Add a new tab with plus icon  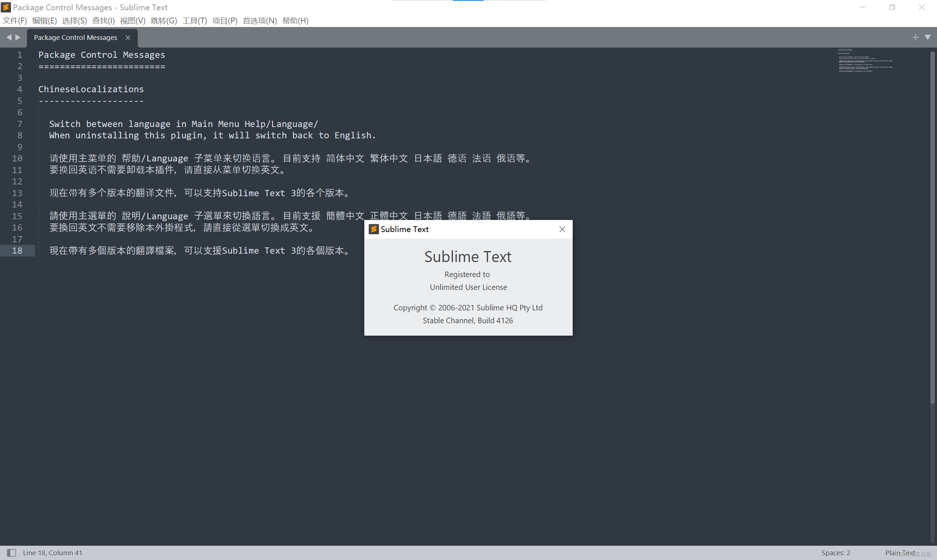915,37
